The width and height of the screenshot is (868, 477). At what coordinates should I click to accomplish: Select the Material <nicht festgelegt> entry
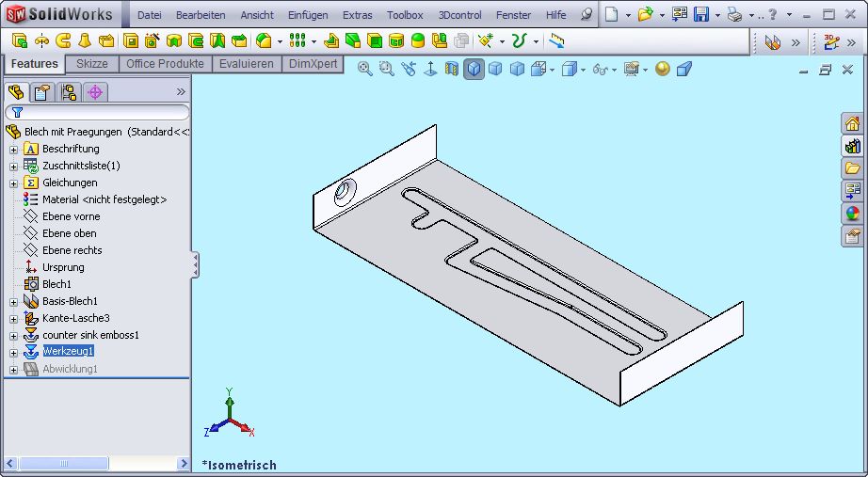pos(104,199)
